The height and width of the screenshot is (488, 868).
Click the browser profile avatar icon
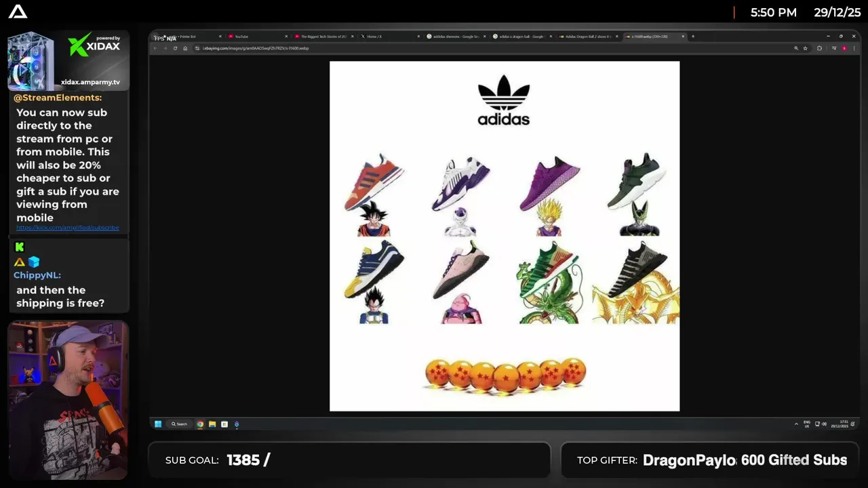coord(844,48)
